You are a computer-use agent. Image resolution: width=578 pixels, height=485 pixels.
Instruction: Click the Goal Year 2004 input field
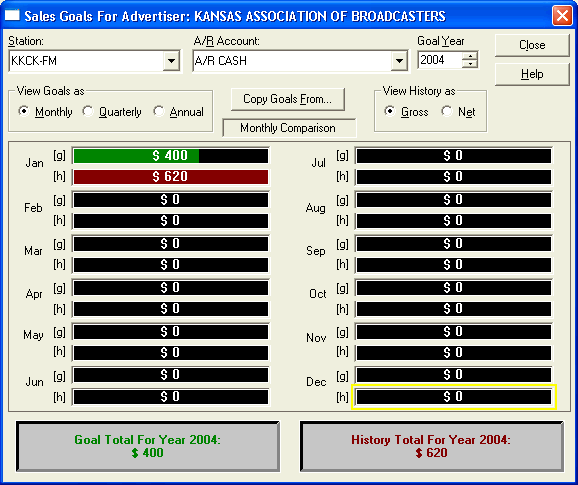[x=440, y=60]
